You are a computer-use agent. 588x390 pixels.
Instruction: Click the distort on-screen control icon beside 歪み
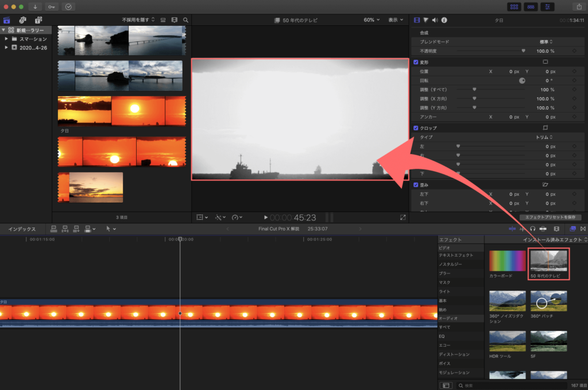click(x=546, y=184)
